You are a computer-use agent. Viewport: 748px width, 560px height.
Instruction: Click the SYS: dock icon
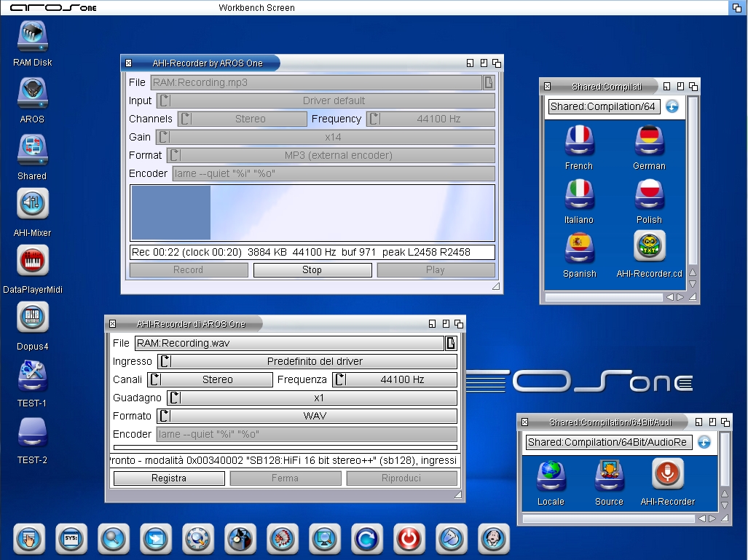point(71,539)
